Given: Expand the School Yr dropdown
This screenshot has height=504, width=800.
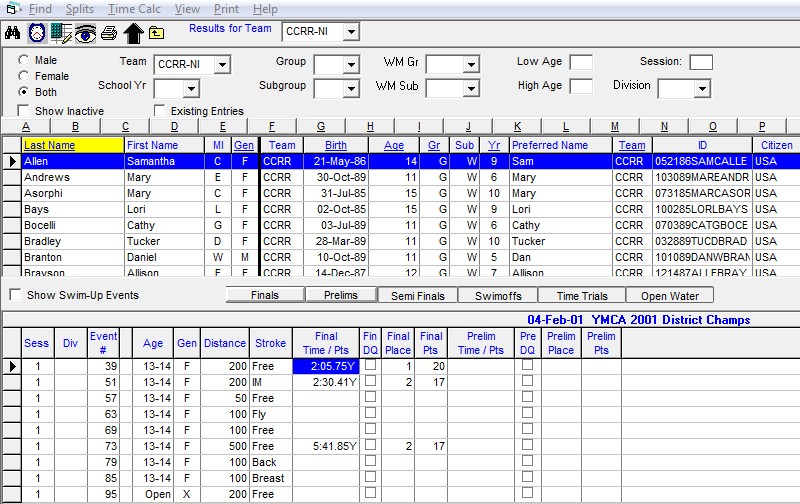Looking at the screenshot, I should tap(191, 89).
